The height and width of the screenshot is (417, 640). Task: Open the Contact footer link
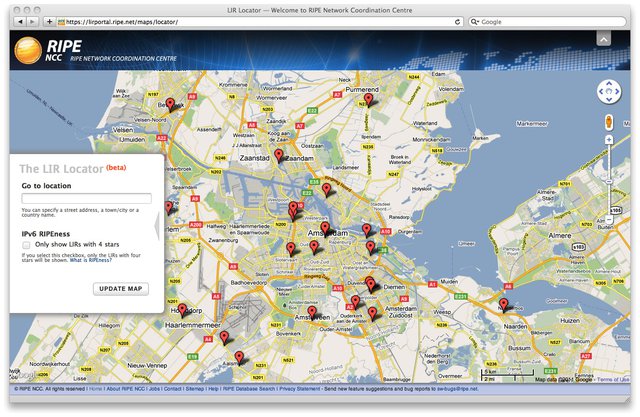click(172, 389)
